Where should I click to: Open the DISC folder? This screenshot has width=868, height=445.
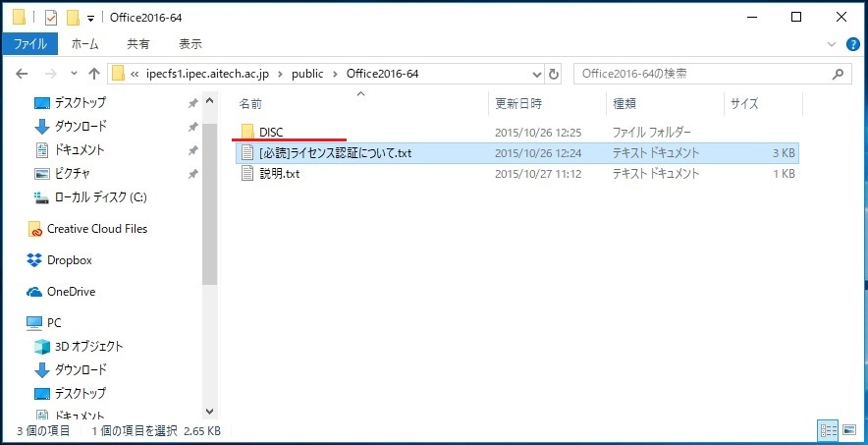click(271, 132)
